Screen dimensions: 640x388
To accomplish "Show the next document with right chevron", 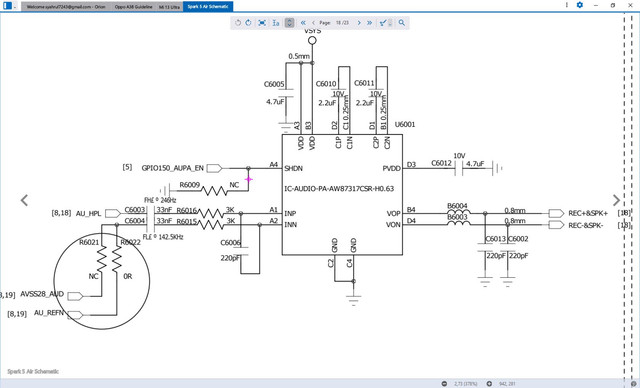I will coord(616,200).
